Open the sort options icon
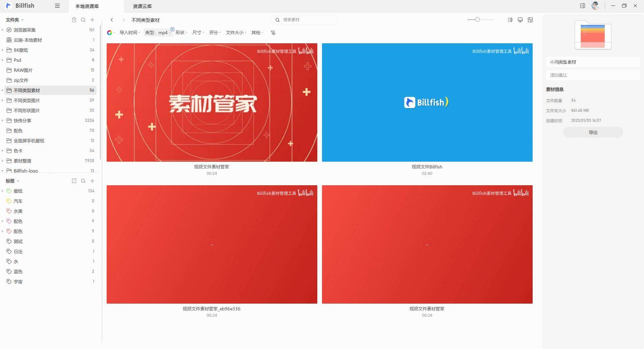This screenshot has width=644, height=349. click(510, 20)
